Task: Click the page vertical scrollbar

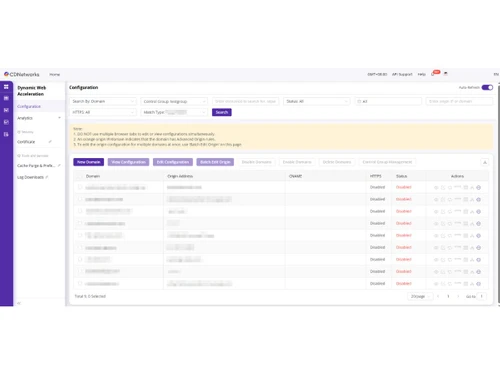Action: [x=499, y=193]
